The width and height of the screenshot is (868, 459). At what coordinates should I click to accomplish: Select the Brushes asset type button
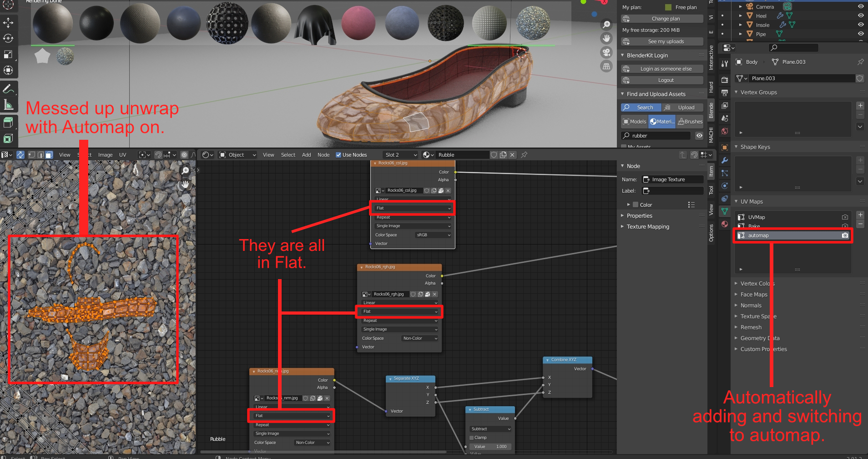pos(690,122)
